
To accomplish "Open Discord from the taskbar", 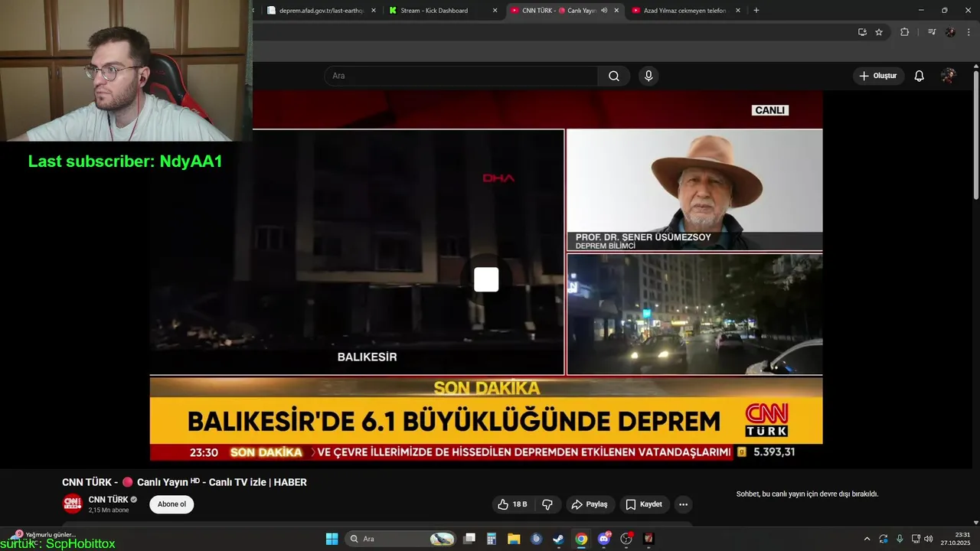I will pos(604,539).
